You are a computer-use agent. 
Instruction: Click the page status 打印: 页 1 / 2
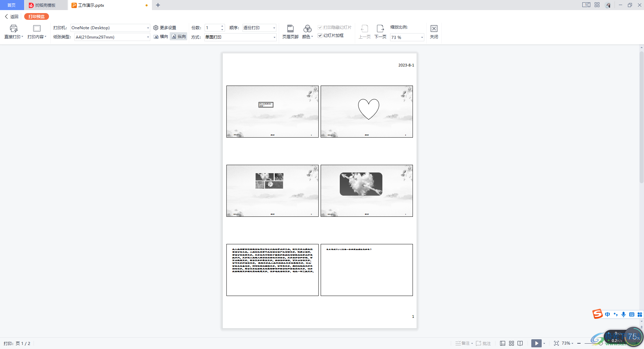[x=17, y=343]
